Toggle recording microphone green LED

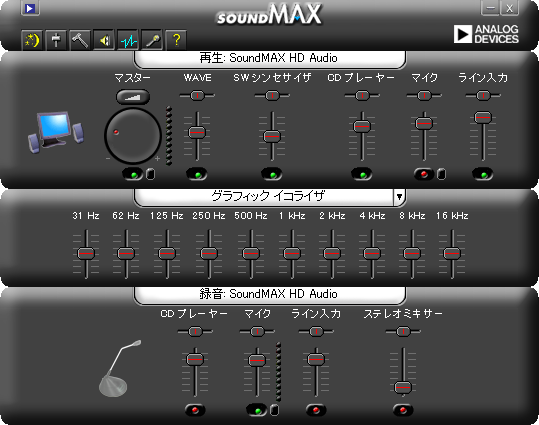click(257, 410)
